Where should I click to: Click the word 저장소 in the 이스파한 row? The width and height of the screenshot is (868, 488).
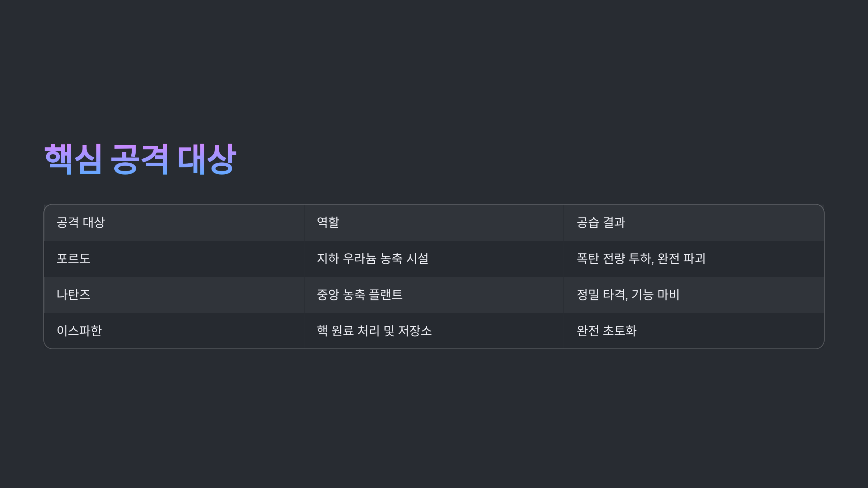click(415, 331)
